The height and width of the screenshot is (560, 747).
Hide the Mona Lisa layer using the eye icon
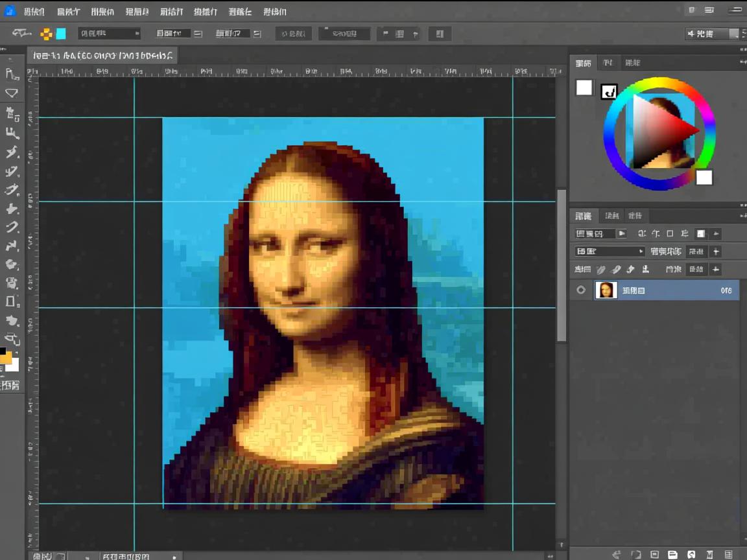click(x=581, y=290)
